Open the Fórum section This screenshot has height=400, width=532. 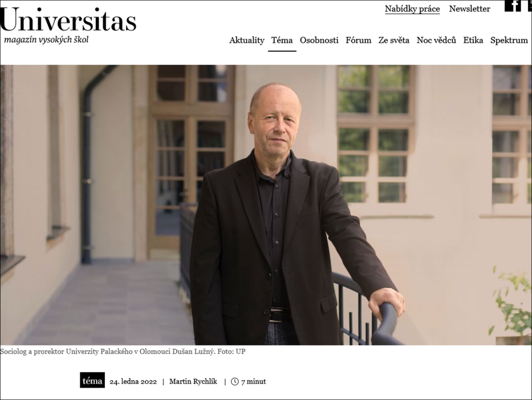(358, 40)
